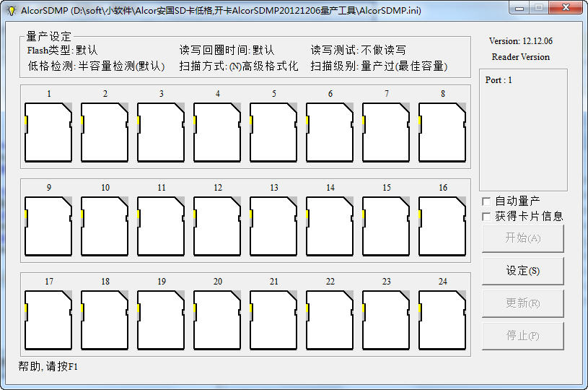Select SD card slot 16 icon

coord(442,226)
